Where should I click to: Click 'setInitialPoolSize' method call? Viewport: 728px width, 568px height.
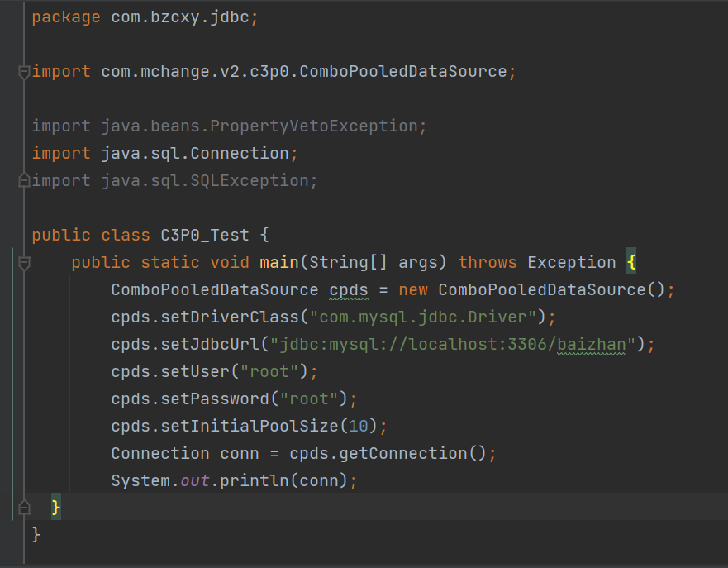(x=250, y=426)
